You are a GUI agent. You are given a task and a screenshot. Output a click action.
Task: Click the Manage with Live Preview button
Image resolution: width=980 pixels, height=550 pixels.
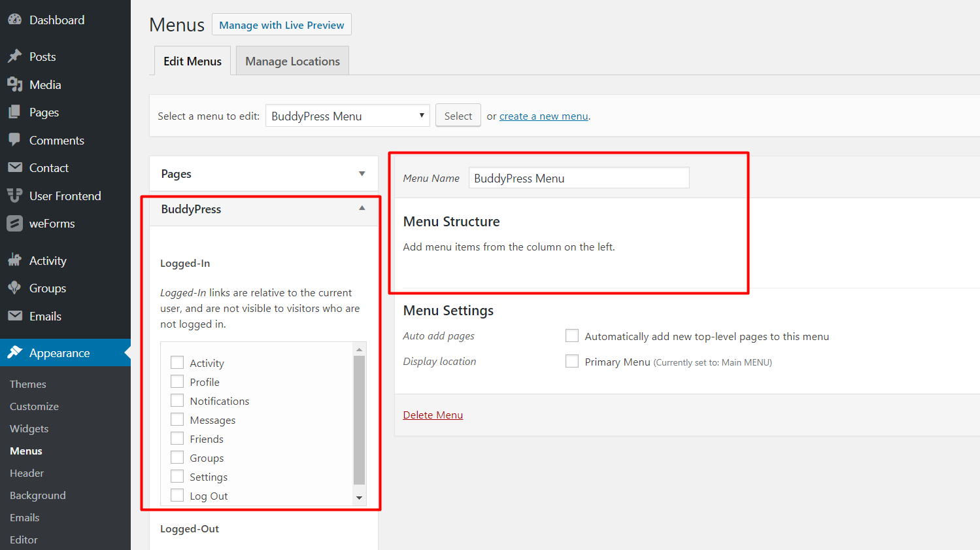click(x=281, y=25)
